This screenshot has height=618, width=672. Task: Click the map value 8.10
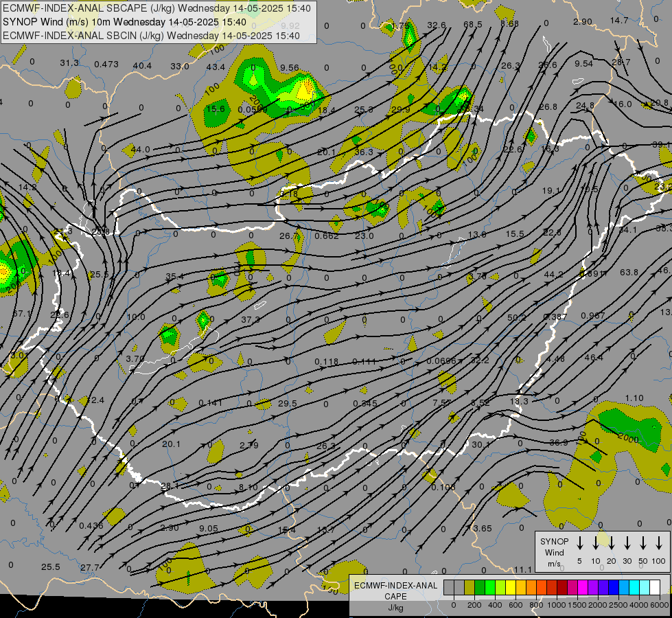[248, 488]
